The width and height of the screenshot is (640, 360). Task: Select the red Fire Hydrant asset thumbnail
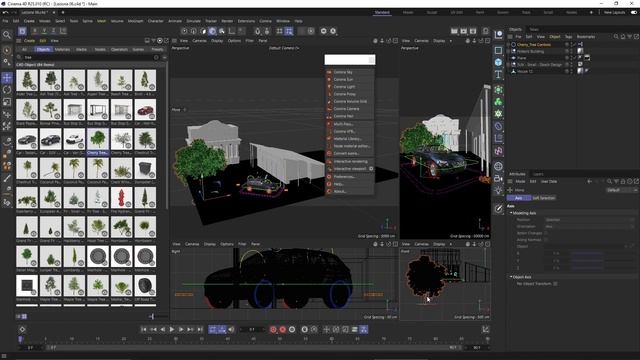tap(122, 198)
